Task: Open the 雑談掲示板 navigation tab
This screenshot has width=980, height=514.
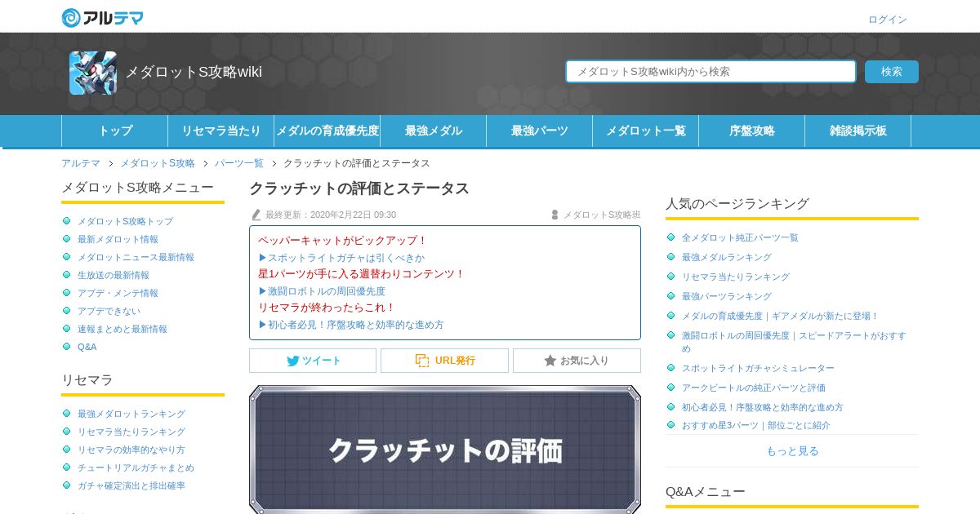Action: click(858, 131)
